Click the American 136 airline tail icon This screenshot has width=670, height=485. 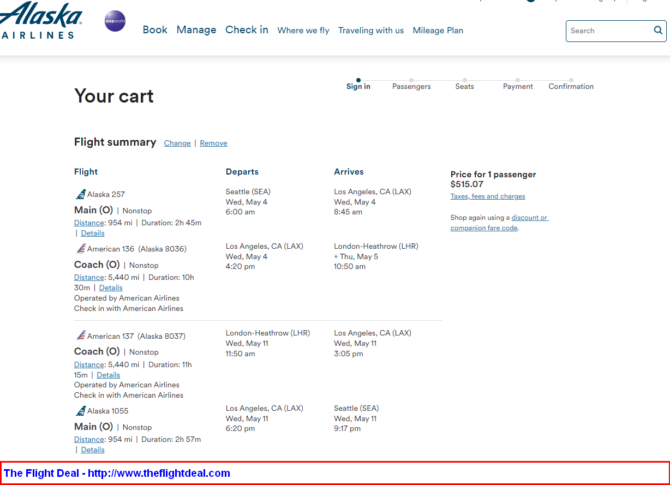81,248
